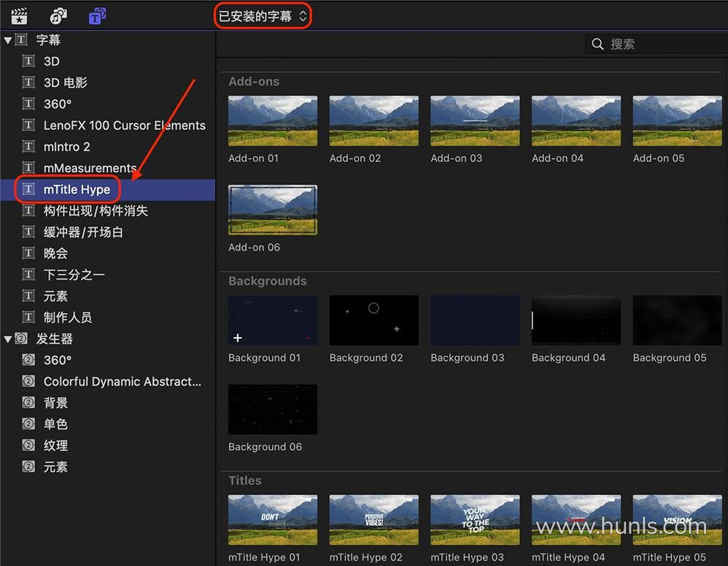Select the Add-on 03 thumbnail
Viewport: 728px width, 566px height.
[x=476, y=121]
